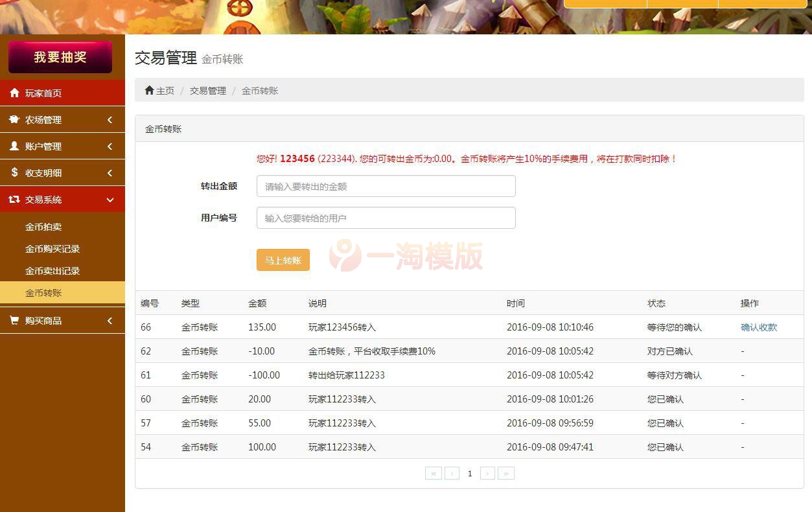
Task: Expand the 农场管理 menu chevron
Action: [x=110, y=119]
